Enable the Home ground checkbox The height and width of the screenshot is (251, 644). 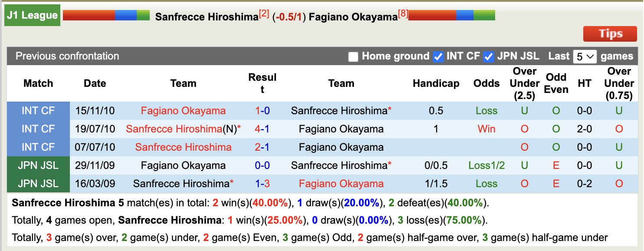353,56
